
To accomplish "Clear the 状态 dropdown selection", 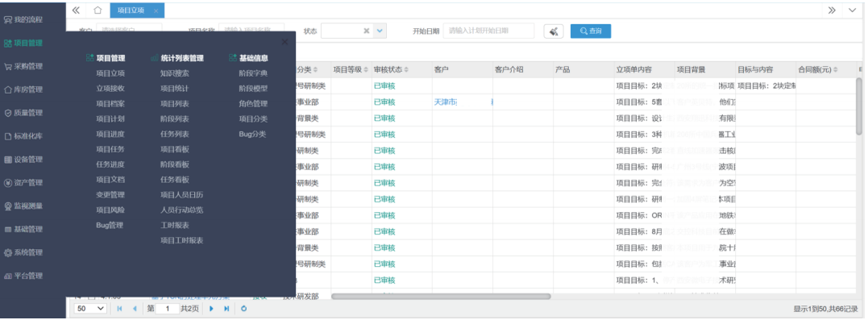I will point(366,31).
